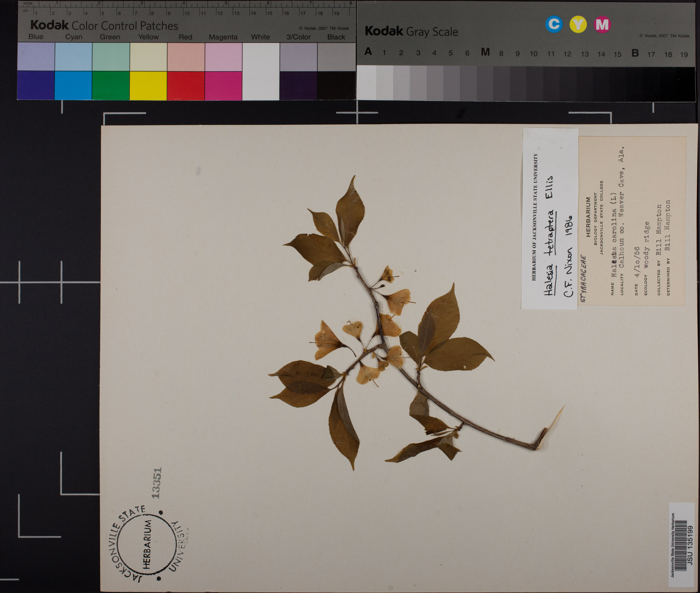Click the handwritten 'STYRACACEAE' family name
Image resolution: width=700 pixels, height=593 pixels.
583,279
